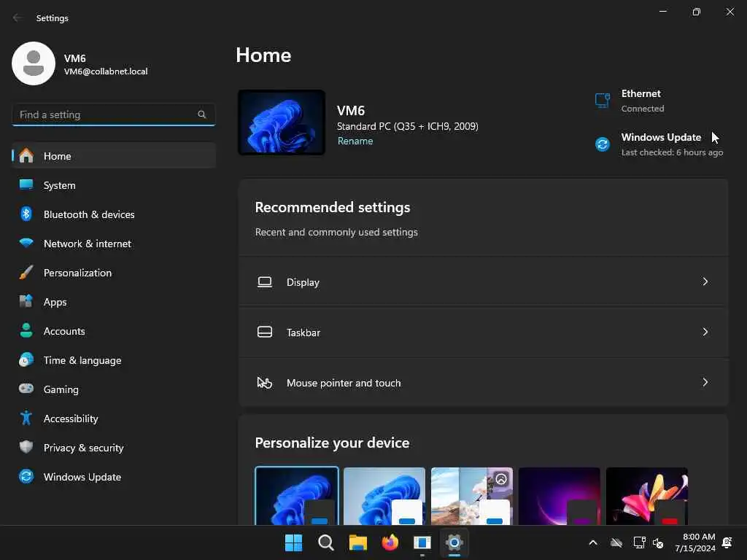Click the Display laptop icon

(264, 282)
